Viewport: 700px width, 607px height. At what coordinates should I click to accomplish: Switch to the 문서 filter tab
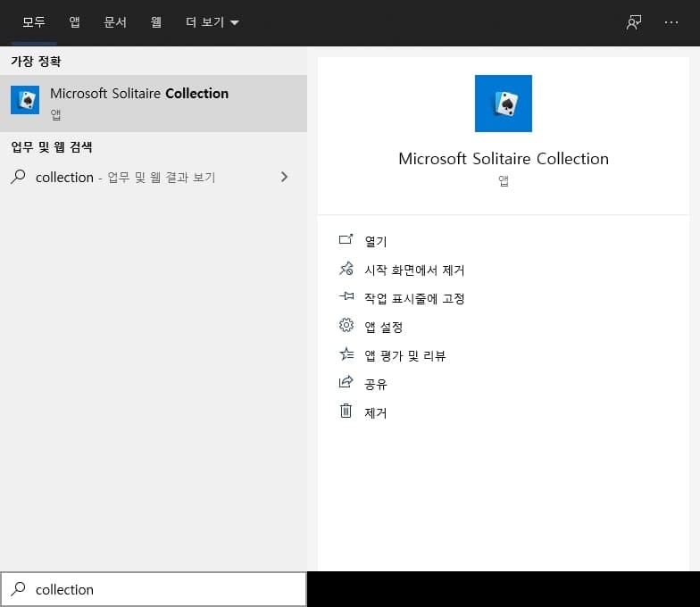115,21
